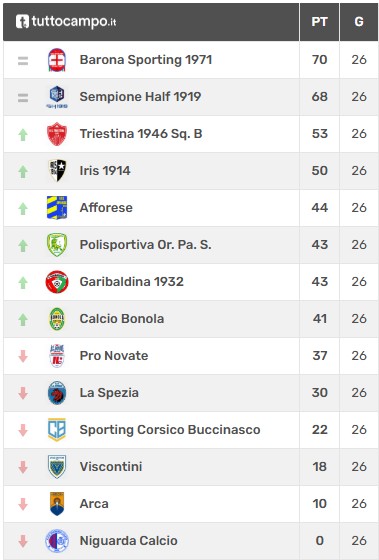Open the Pro Novate team link
Viewport: 379px width, 560px height.
tap(114, 356)
